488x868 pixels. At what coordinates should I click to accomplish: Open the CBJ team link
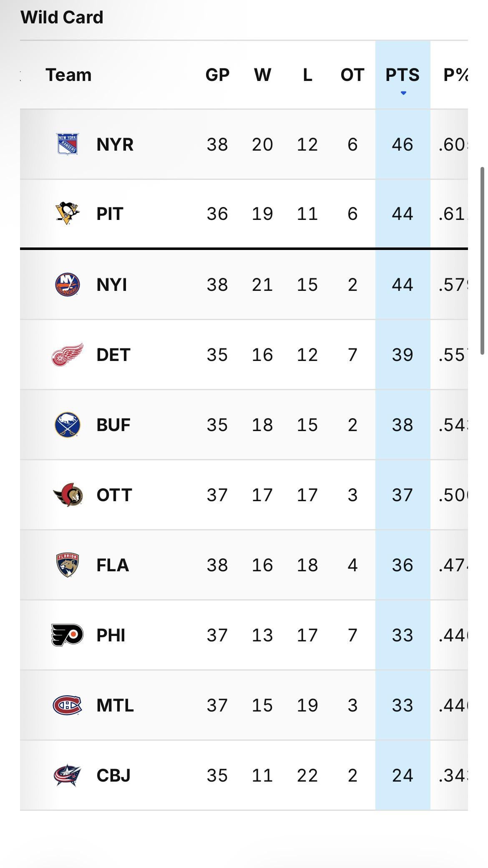point(113,775)
